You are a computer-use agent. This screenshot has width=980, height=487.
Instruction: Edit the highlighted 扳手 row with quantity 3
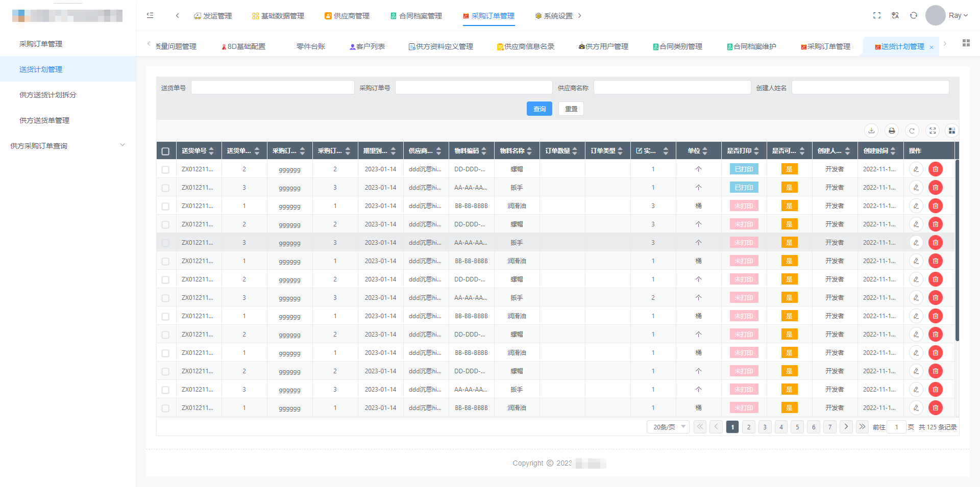coord(916,243)
